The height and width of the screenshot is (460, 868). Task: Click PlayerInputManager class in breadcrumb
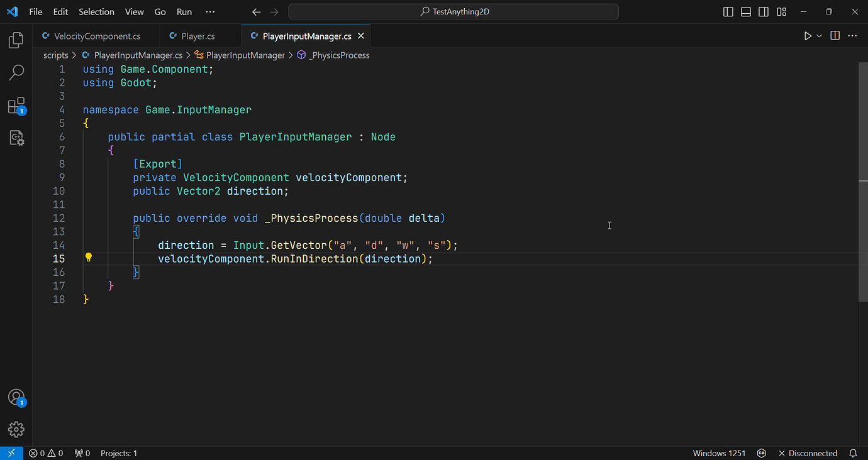[245, 55]
